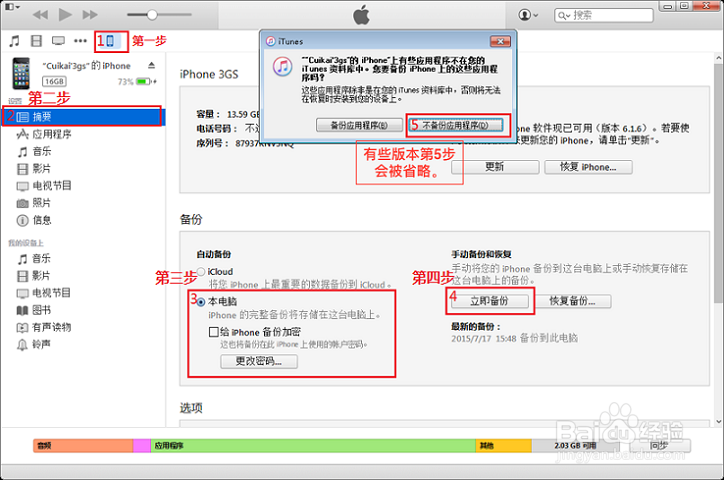Image resolution: width=724 pixels, height=480 pixels.
Task: Open the more options ellipsis icon
Action: point(80,41)
